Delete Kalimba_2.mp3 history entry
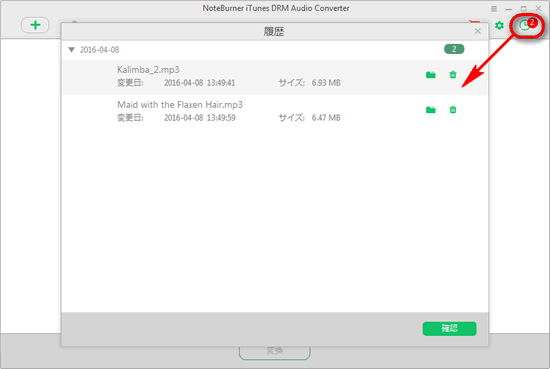 pos(453,75)
